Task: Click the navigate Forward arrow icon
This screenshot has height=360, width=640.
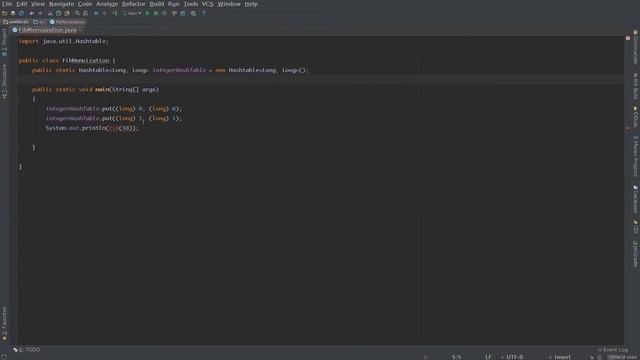Action: coord(104,13)
